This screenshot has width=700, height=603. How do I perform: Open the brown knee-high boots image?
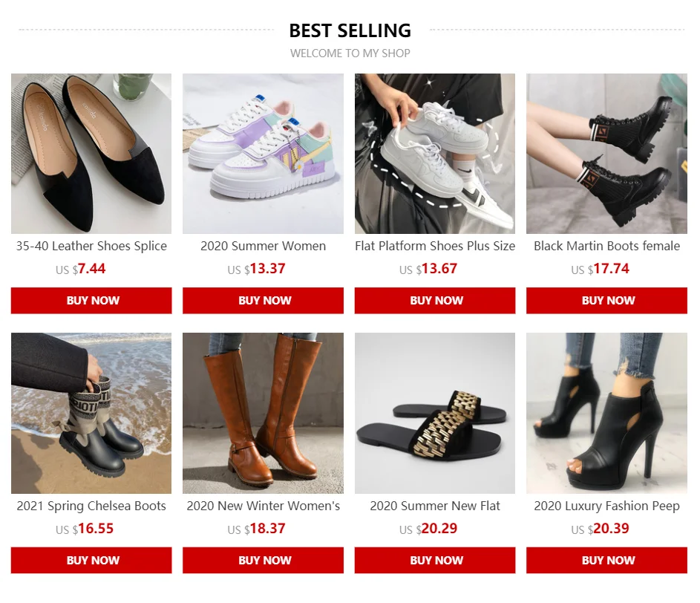[263, 413]
